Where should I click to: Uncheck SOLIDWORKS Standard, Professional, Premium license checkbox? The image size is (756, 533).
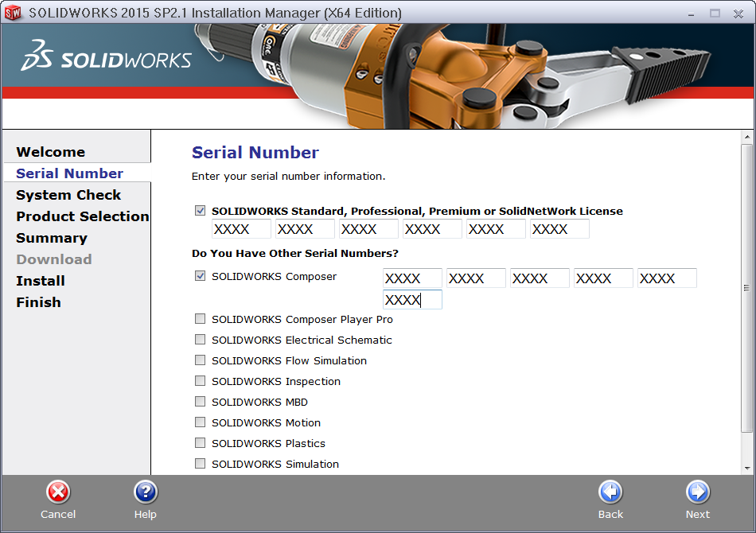pos(200,211)
